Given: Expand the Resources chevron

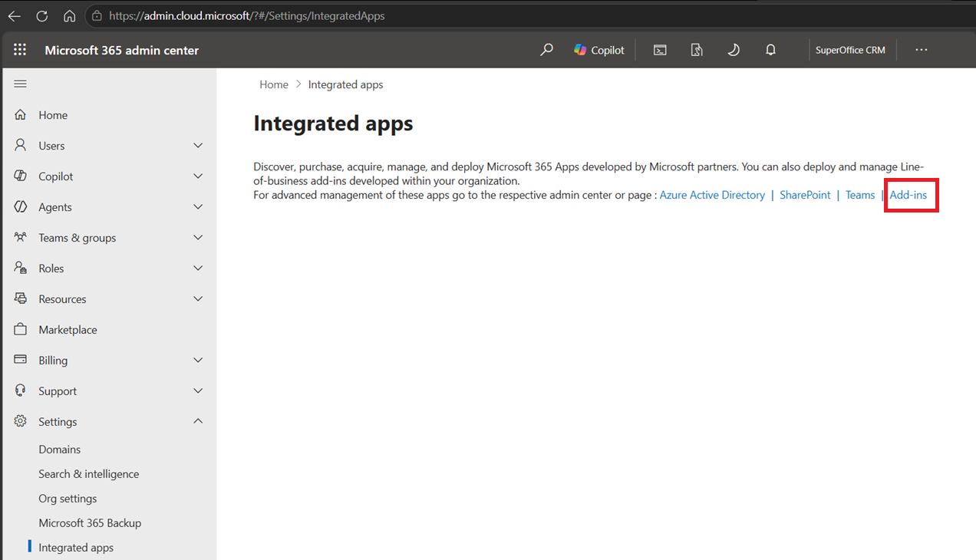Looking at the screenshot, I should point(198,298).
